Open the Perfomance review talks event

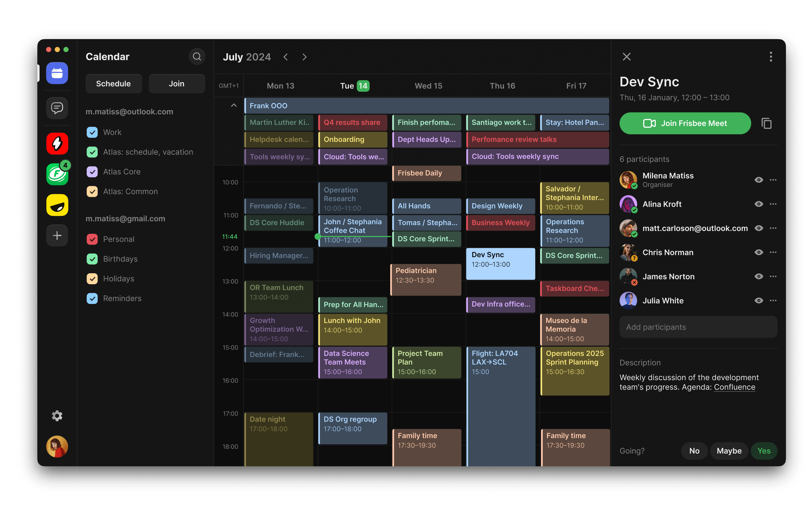pos(537,140)
